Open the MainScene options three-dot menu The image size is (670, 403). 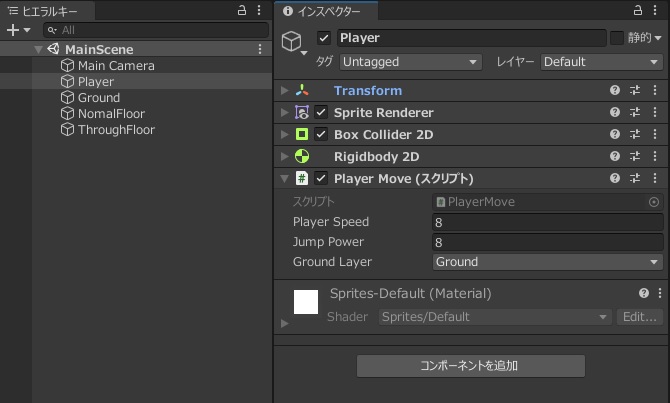[260, 49]
